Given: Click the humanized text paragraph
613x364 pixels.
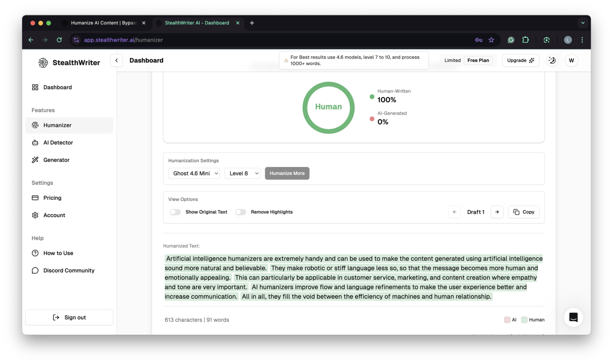Looking at the screenshot, I should coord(354,277).
